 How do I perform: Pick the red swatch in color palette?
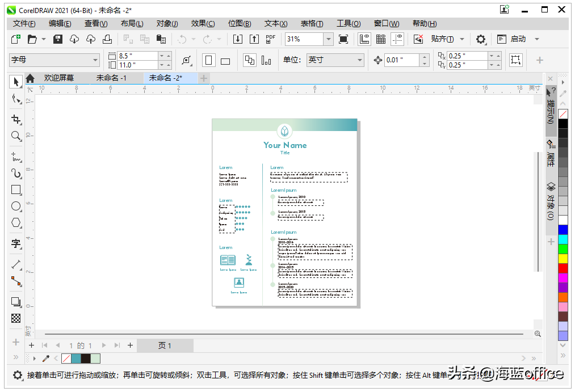pyautogui.click(x=563, y=268)
